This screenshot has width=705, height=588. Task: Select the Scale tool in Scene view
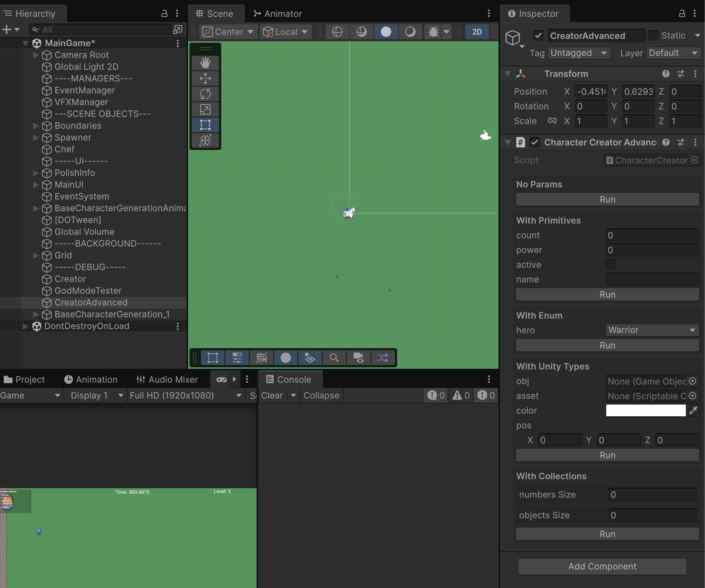[x=205, y=109]
